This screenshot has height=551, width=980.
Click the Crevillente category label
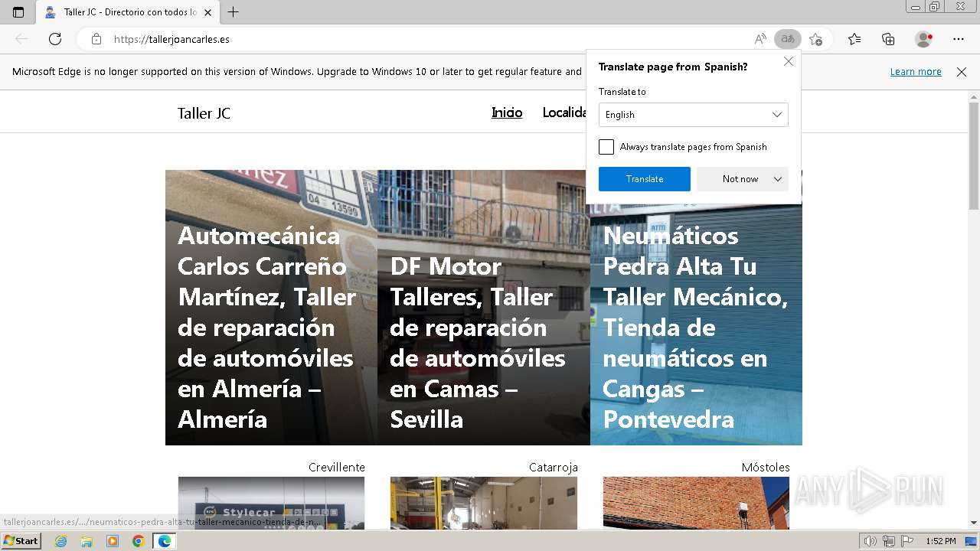click(337, 468)
